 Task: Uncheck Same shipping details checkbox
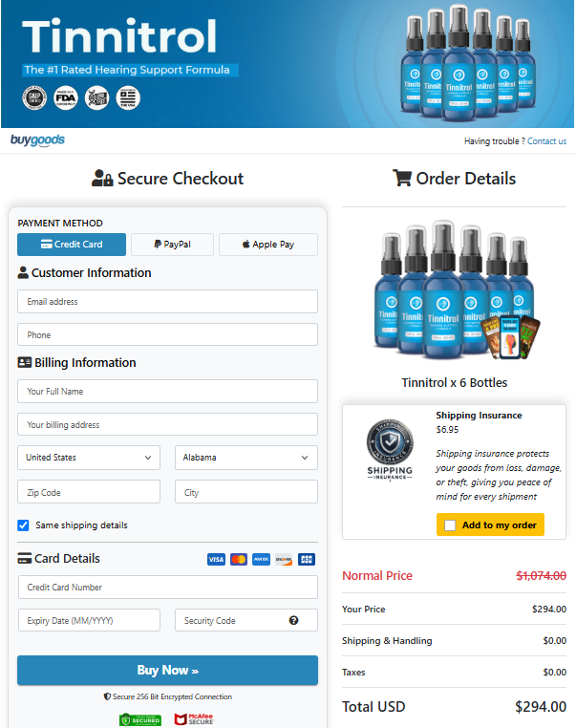(x=23, y=525)
